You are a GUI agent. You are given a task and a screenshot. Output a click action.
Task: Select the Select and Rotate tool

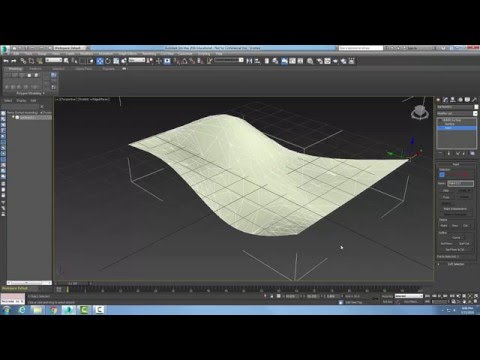108,61
